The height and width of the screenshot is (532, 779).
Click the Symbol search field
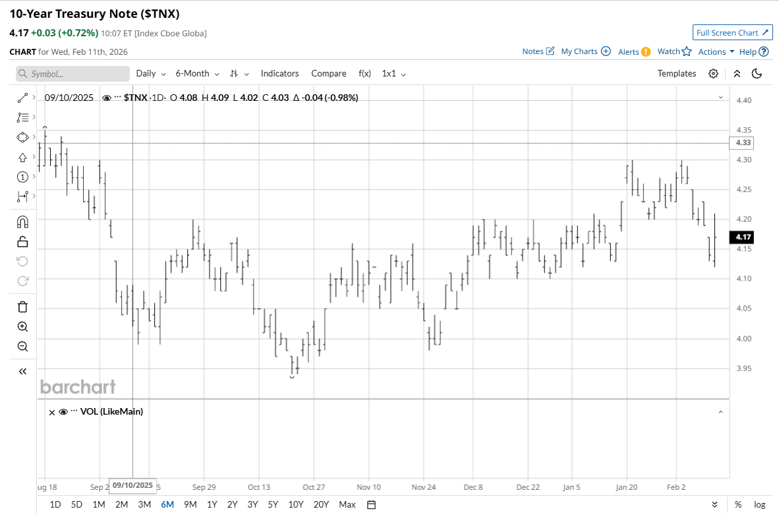(72, 74)
